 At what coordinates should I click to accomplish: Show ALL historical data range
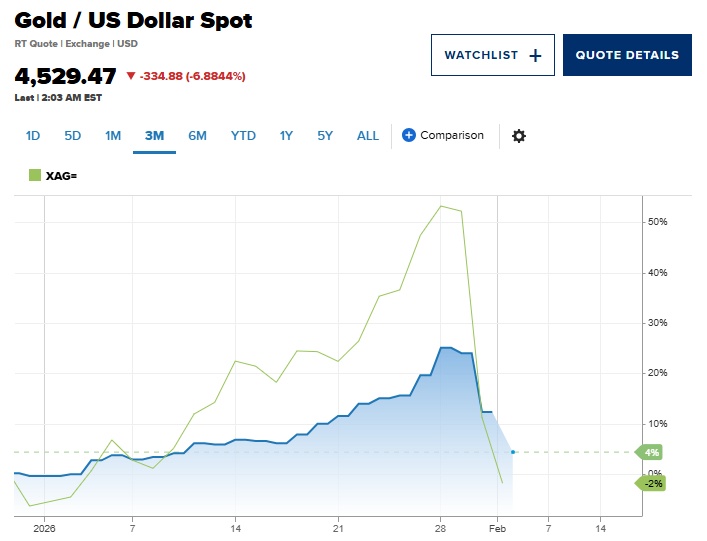tap(368, 136)
